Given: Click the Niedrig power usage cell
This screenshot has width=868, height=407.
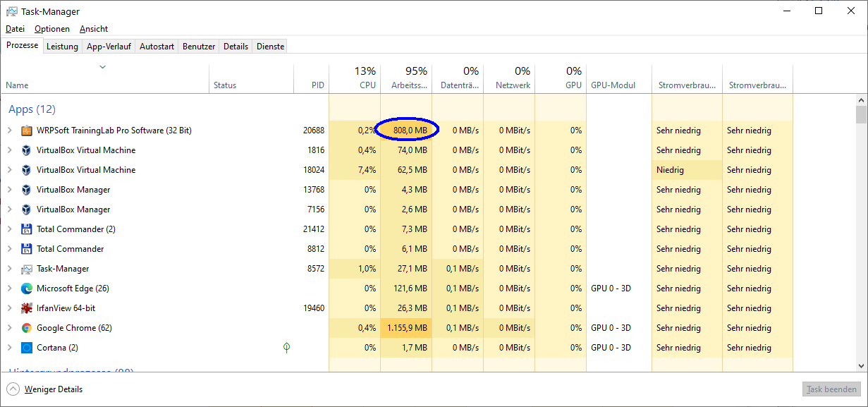Looking at the screenshot, I should click(687, 170).
